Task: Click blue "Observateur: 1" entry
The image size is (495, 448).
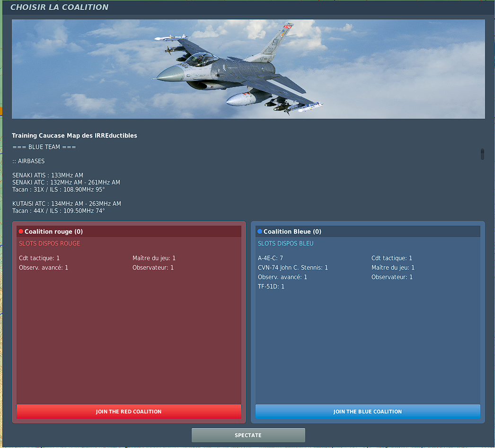Action: coord(392,277)
